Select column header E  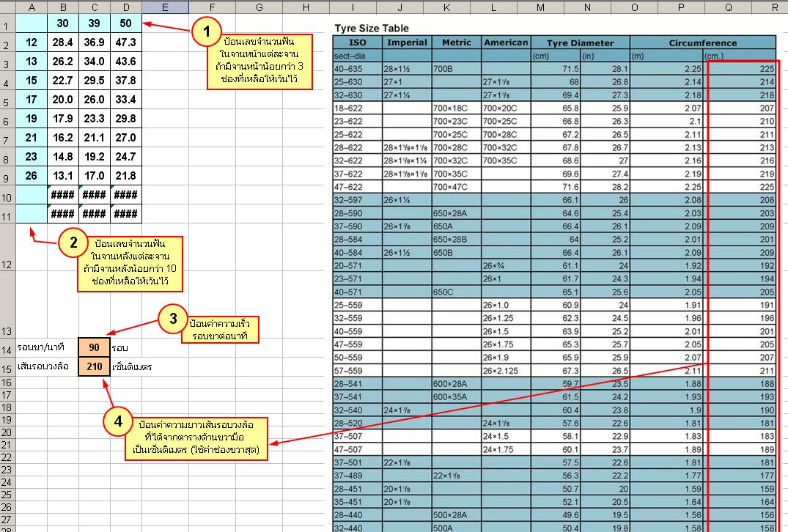(165, 7)
